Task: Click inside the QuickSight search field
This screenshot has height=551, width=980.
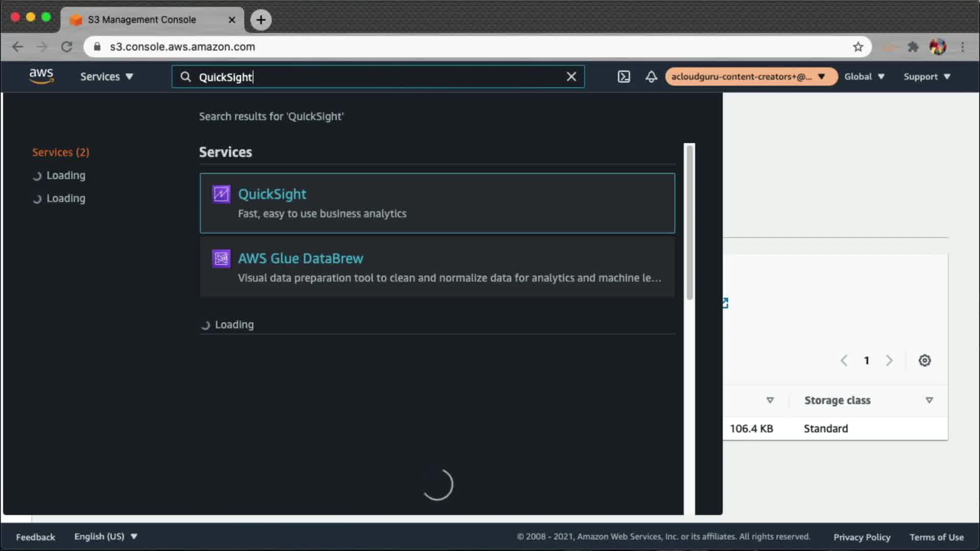Action: 378,77
